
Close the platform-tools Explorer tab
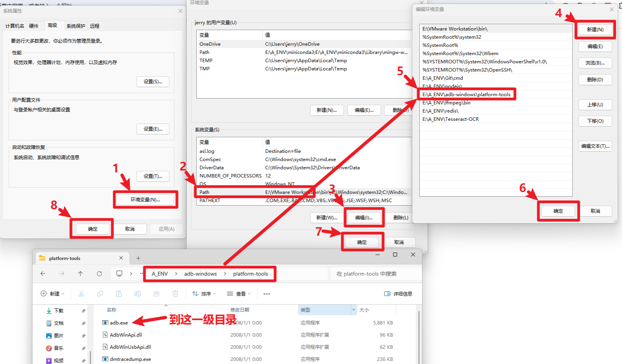(121, 258)
